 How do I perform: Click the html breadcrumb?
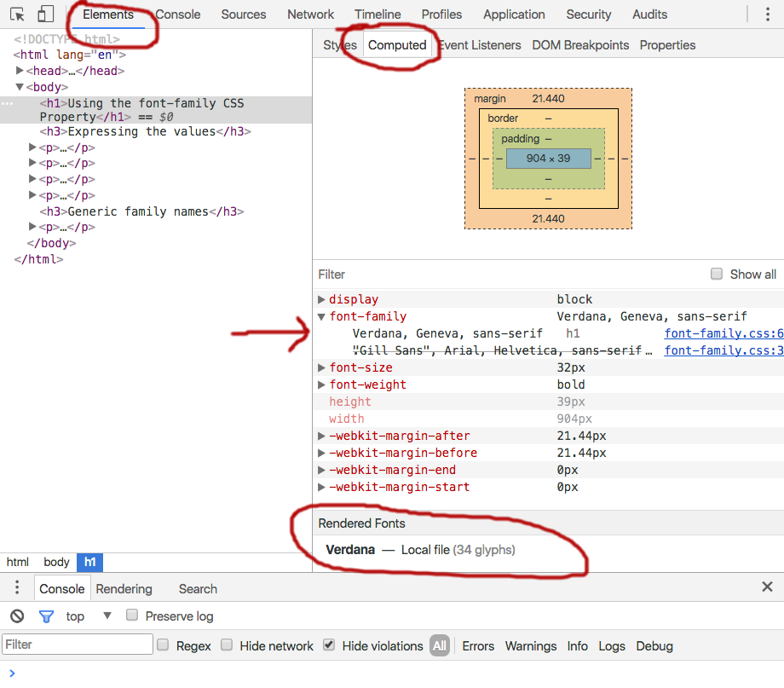click(x=18, y=562)
